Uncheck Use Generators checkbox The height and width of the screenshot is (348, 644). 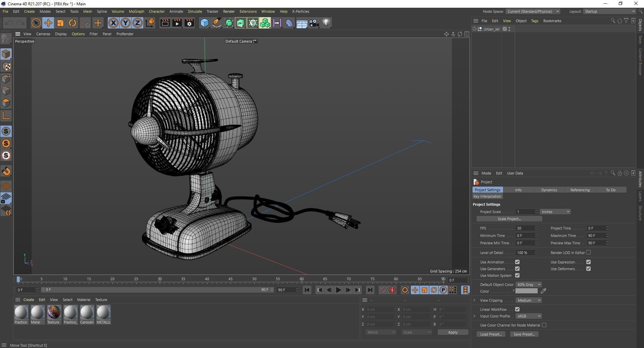tap(517, 269)
